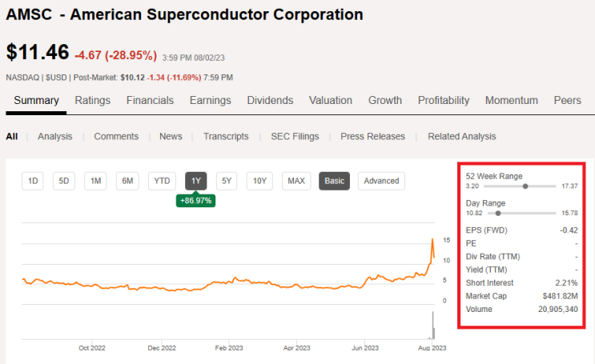Click the price line peak near 15
Screen dimensions: 595x364
click(432, 240)
